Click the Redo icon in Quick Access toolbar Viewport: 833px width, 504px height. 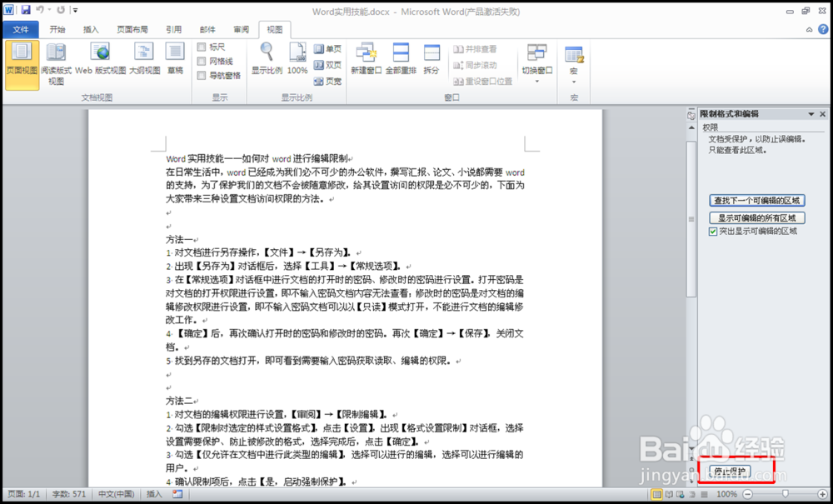click(61, 10)
